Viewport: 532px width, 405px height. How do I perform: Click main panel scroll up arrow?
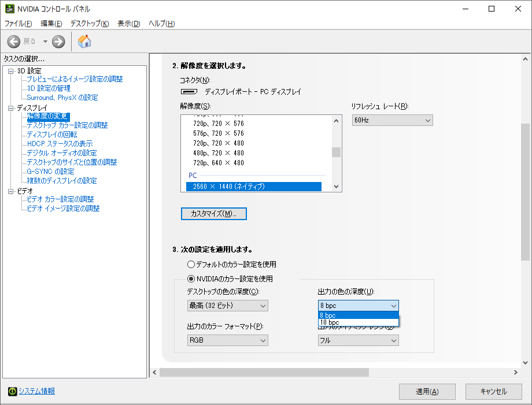525,60
